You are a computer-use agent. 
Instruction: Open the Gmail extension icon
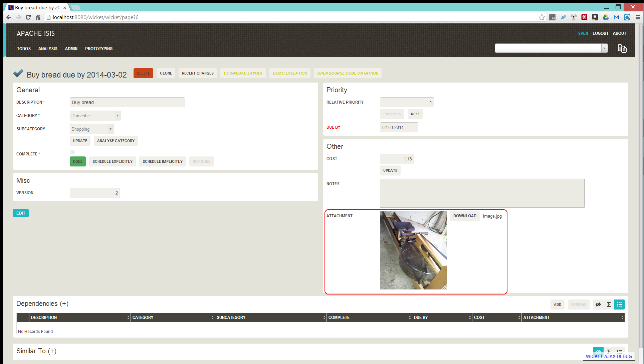(616, 17)
